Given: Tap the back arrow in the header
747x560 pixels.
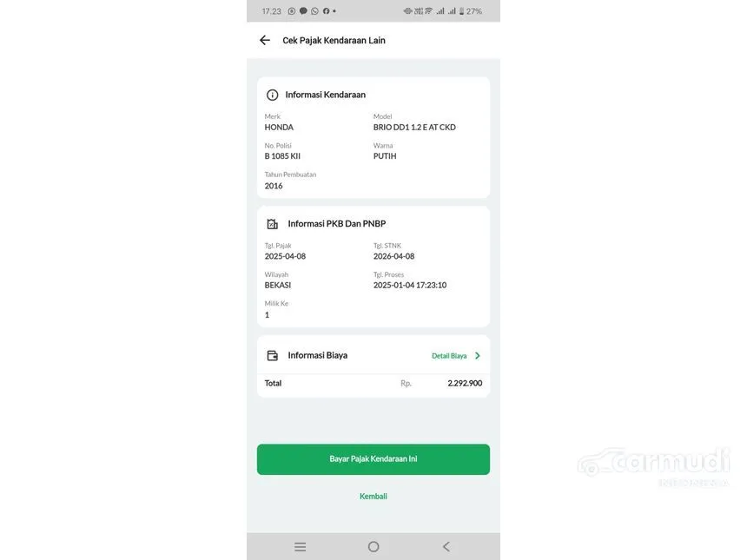Looking at the screenshot, I should [265, 41].
